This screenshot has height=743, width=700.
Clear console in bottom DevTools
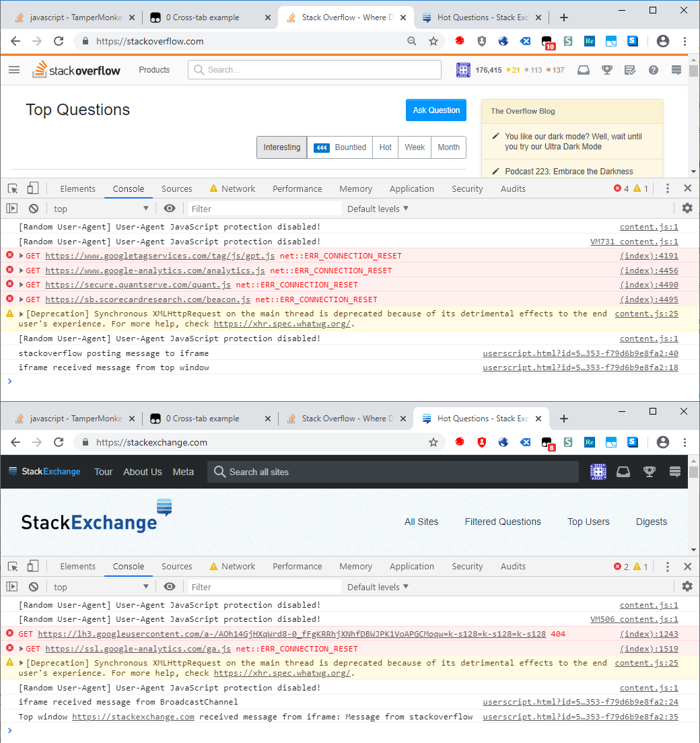[33, 587]
